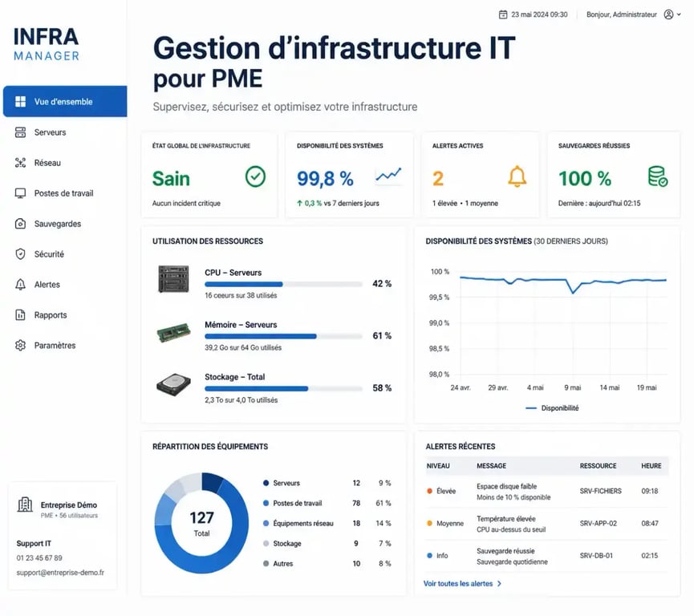694x616 pixels.
Task: Click the 23 mai 2024 09:30 date
Action: click(539, 14)
